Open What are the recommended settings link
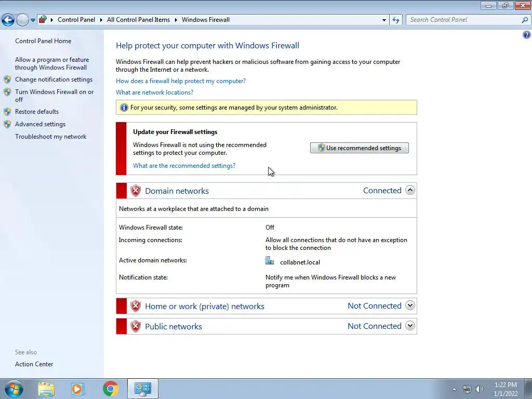Image resolution: width=532 pixels, height=399 pixels. [x=184, y=166]
